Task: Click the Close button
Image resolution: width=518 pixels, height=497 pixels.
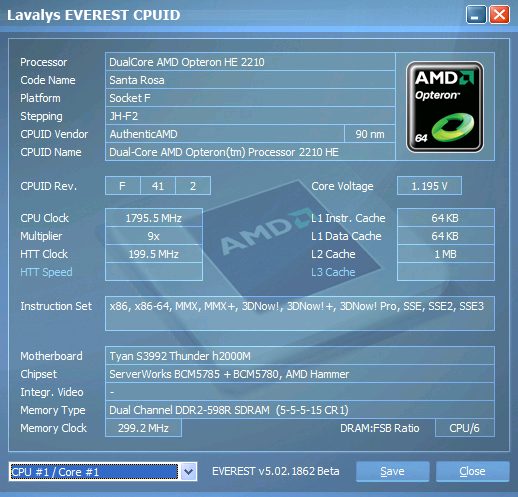Action: pyautogui.click(x=472, y=471)
